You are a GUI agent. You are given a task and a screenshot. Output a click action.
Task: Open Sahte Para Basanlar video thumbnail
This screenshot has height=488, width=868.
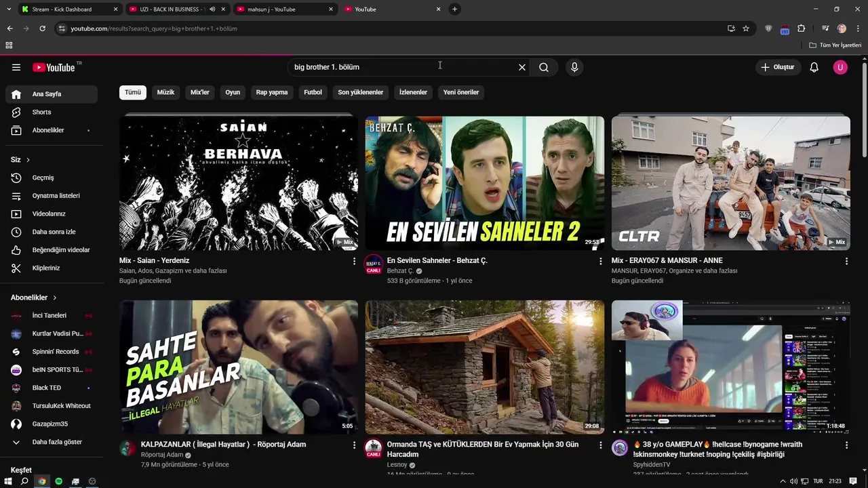click(239, 367)
